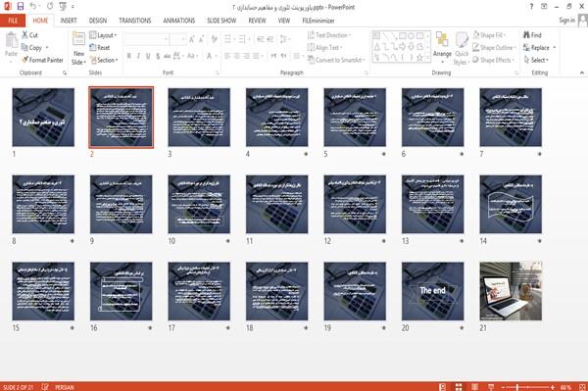Click the Replace button
The height and width of the screenshot is (391, 588).
coord(539,48)
